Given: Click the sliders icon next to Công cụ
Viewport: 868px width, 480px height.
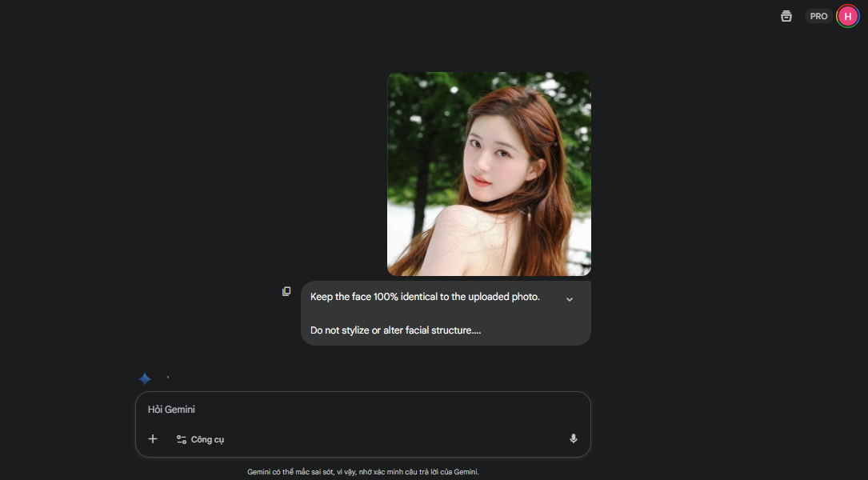Looking at the screenshot, I should tap(180, 438).
